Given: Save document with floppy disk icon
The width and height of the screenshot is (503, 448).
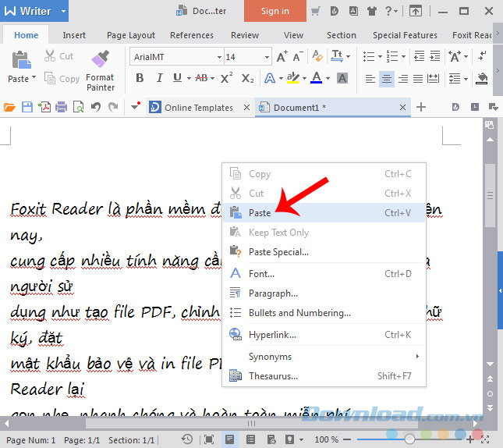Looking at the screenshot, I should tap(27, 107).
